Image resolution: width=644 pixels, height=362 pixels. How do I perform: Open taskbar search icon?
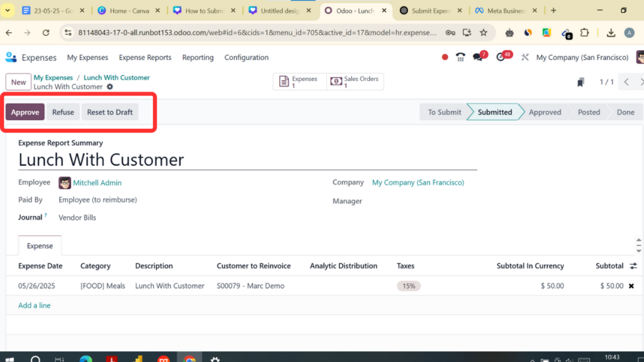(36, 359)
